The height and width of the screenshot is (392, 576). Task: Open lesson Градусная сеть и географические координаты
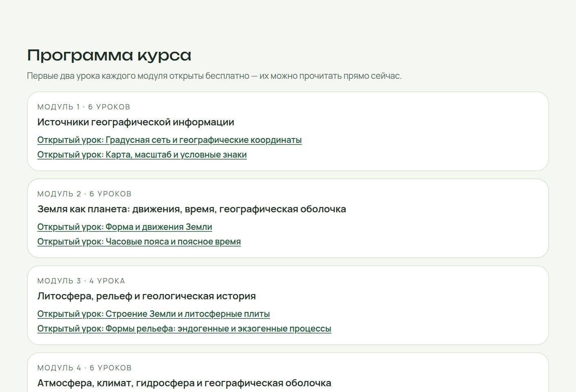click(170, 140)
